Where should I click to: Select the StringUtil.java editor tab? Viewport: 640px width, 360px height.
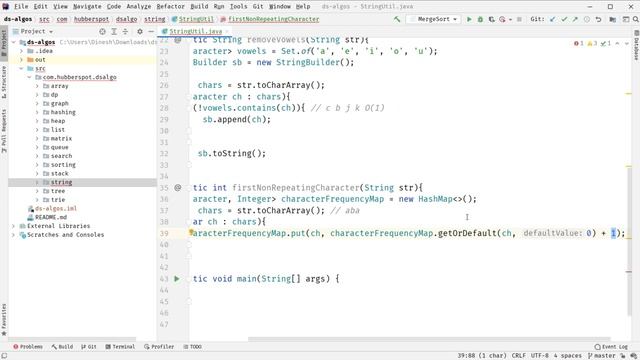pos(196,31)
